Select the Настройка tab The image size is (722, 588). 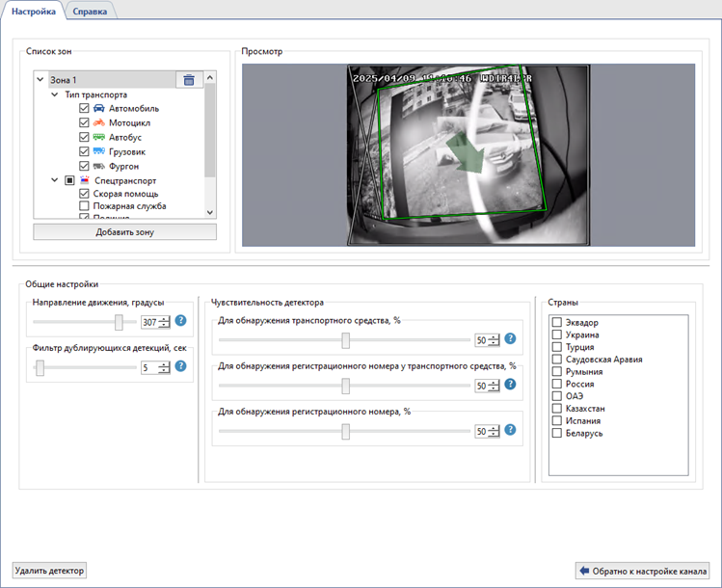34,11
